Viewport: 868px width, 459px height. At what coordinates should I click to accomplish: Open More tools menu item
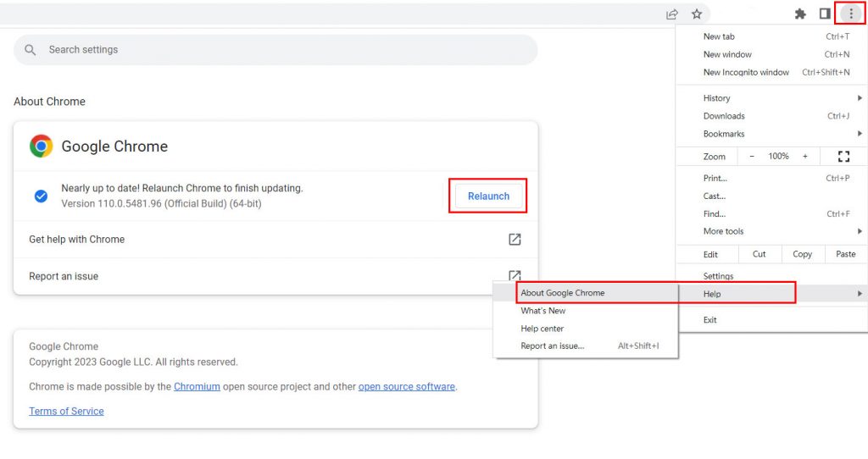[771, 231]
